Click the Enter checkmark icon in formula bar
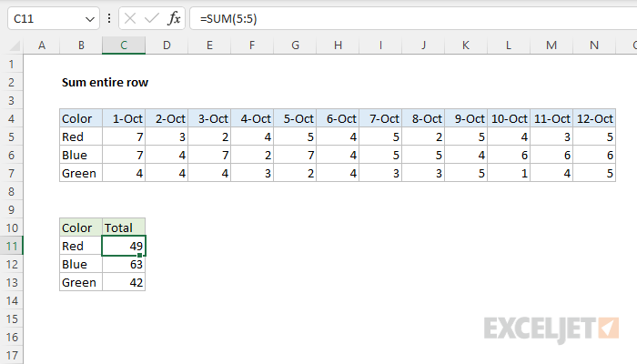The image size is (637, 364). pyautogui.click(x=152, y=19)
